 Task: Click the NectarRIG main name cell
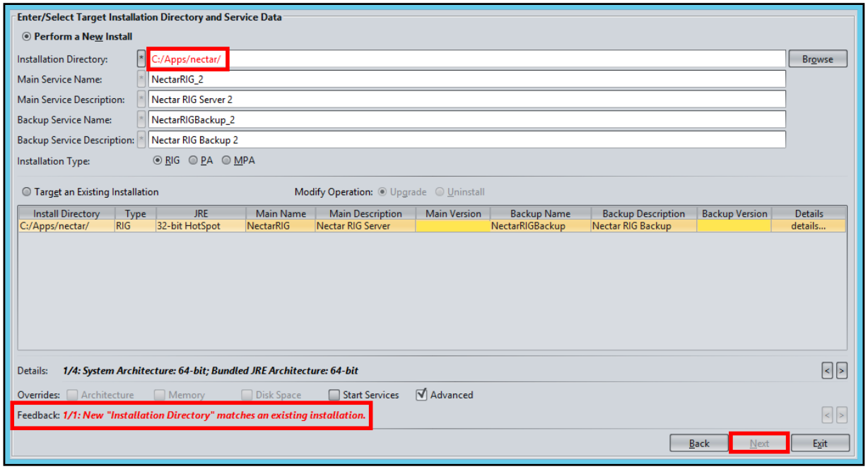(281, 226)
